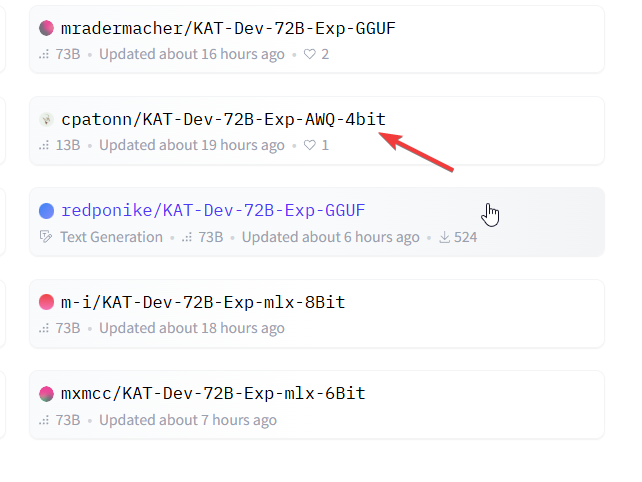Click the Text Generation label on redponike card
This screenshot has height=482, width=642.
click(x=111, y=237)
